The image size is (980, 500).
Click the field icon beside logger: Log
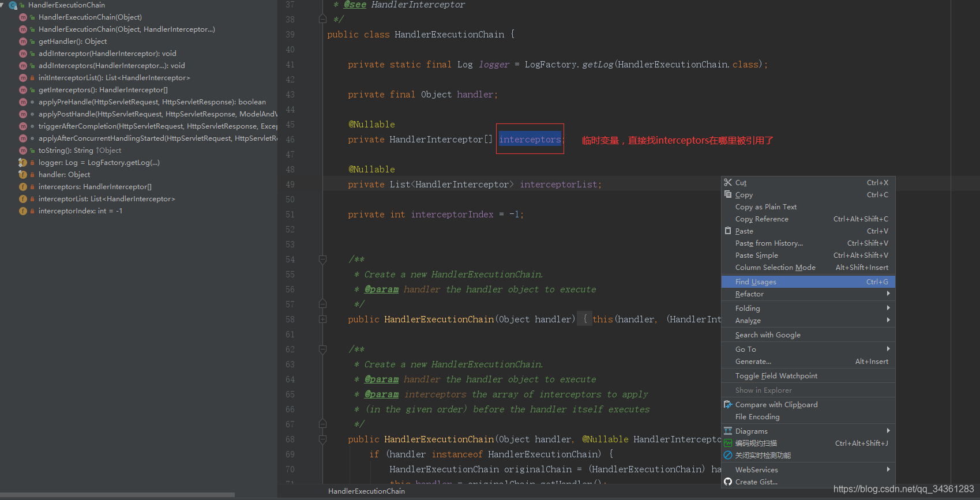pyautogui.click(x=23, y=163)
